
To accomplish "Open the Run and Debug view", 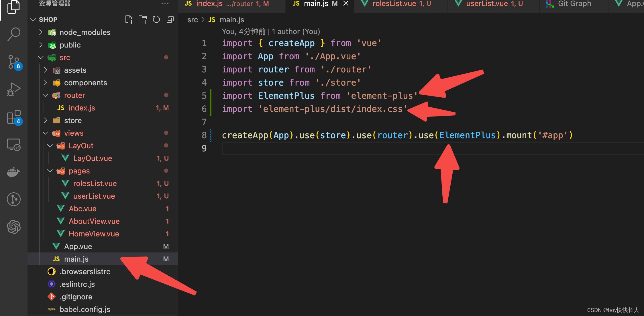I will [x=13, y=89].
